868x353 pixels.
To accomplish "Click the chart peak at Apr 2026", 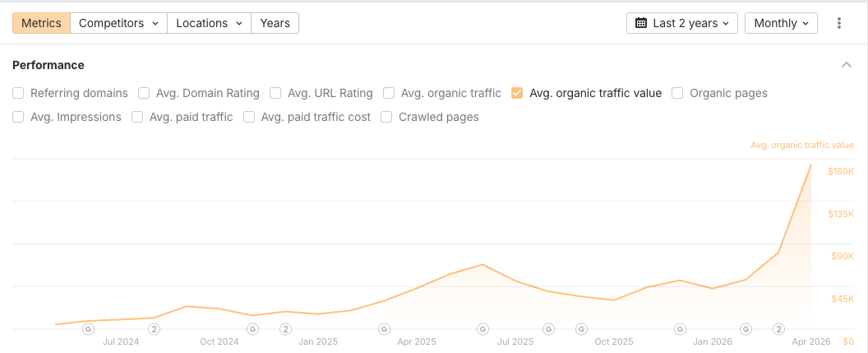I will [x=811, y=165].
